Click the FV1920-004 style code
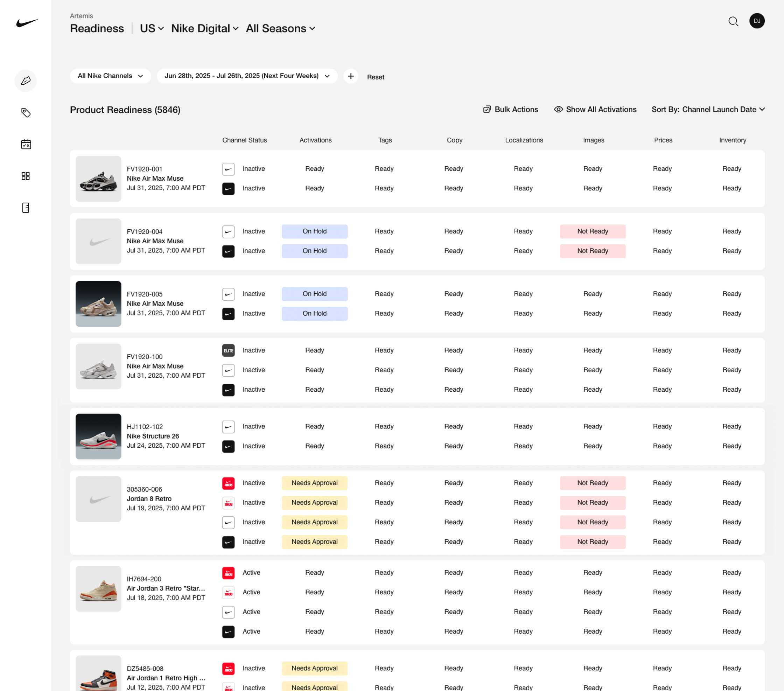The image size is (784, 691). click(145, 232)
